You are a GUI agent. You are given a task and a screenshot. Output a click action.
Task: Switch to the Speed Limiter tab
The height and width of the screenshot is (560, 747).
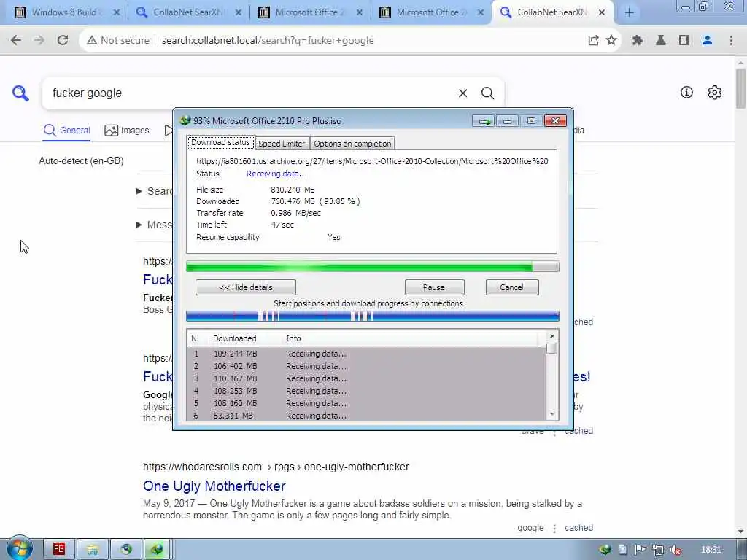282,144
